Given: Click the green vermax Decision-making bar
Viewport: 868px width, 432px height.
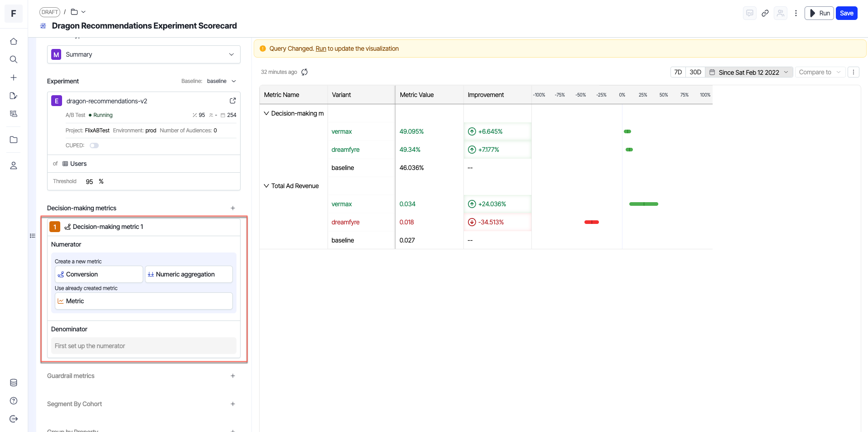Looking at the screenshot, I should point(627,131).
